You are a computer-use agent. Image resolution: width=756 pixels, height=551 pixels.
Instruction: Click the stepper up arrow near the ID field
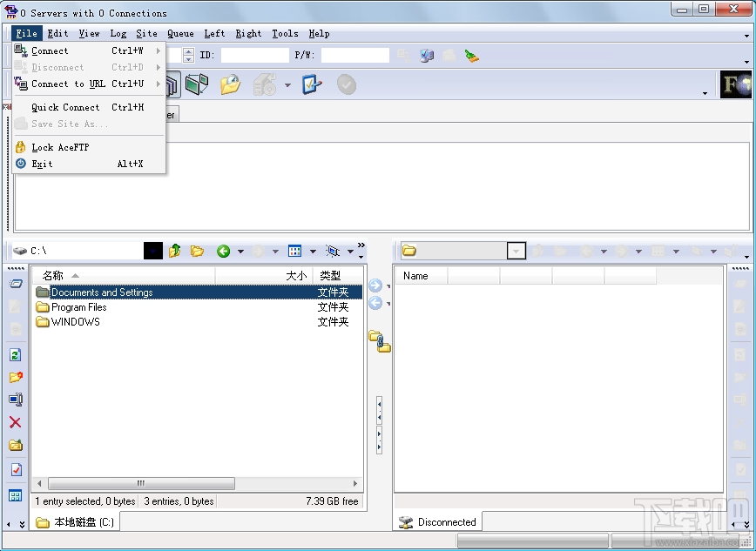click(189, 51)
